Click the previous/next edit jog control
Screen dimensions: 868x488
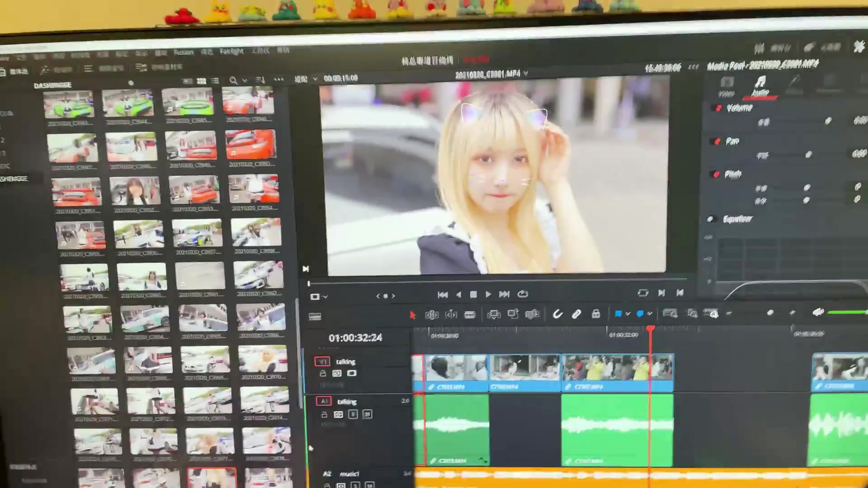click(x=386, y=296)
